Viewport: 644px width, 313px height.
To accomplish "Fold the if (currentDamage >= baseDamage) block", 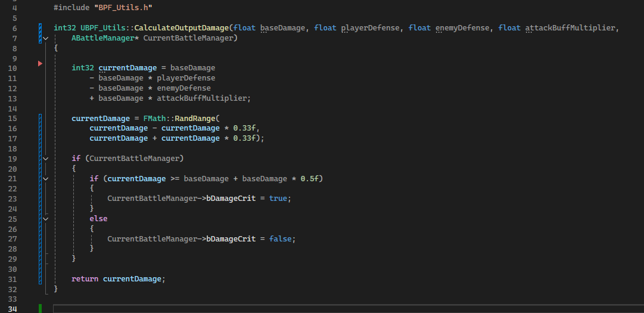I will 46,178.
